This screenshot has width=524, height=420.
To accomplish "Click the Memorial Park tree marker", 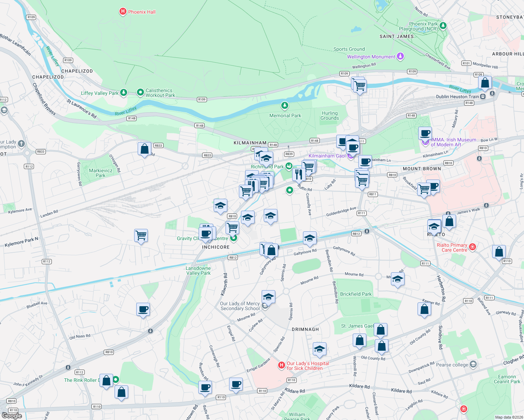I will (x=285, y=105).
